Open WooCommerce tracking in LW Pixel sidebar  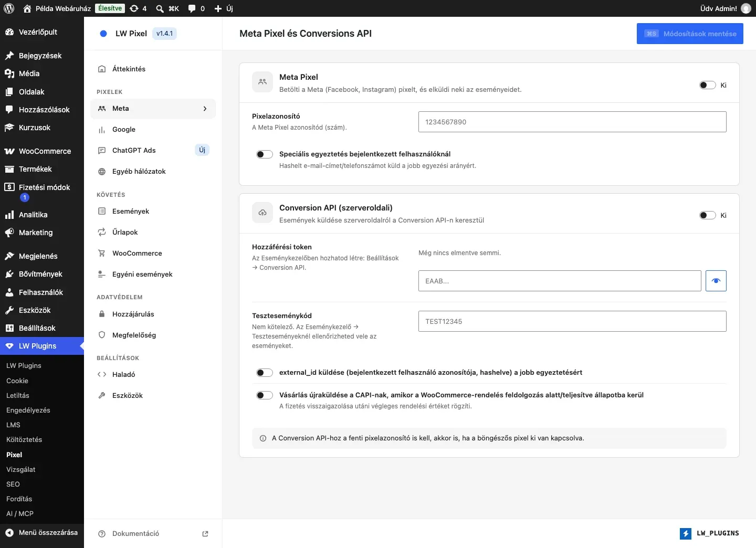[153, 253]
